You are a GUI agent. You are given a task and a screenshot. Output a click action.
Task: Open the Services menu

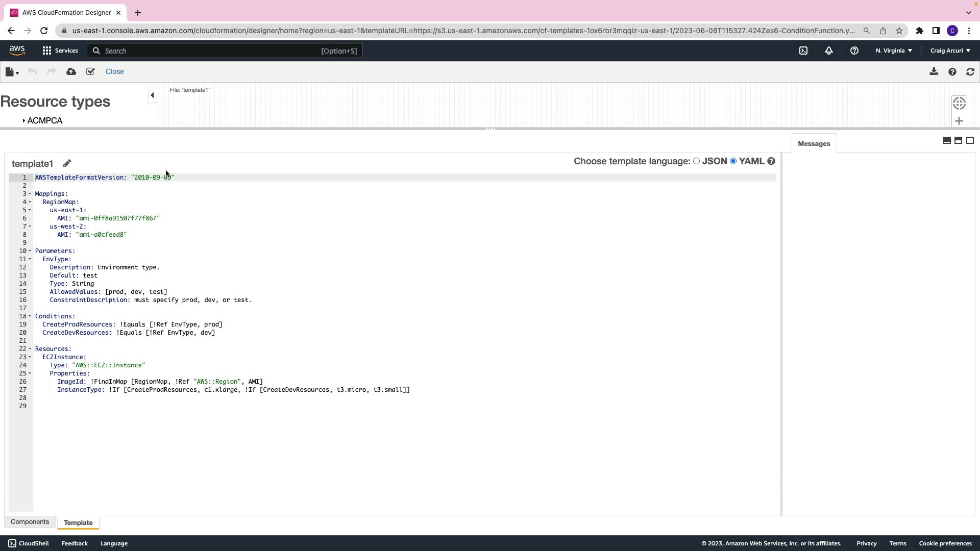[x=60, y=51]
